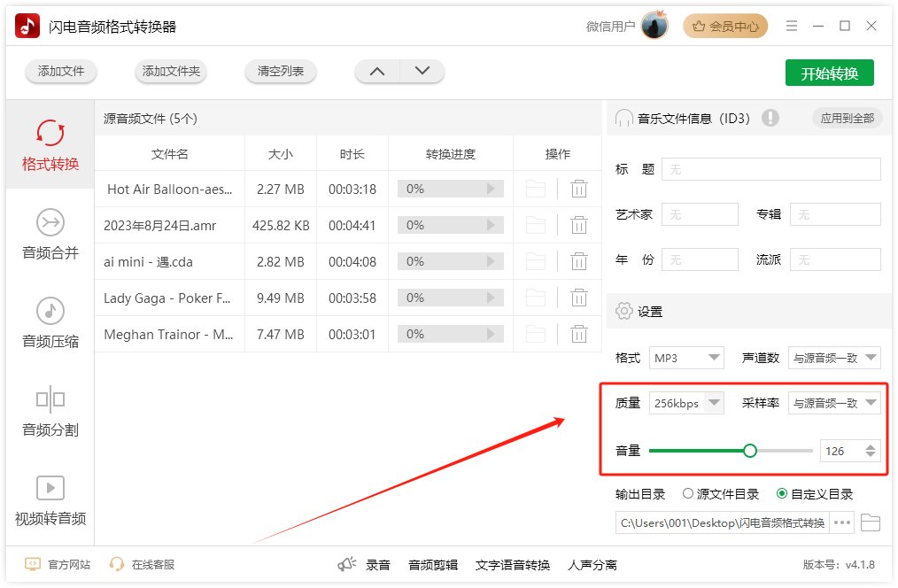
Task: Open the 视频转音频 tool
Action: coord(50,500)
